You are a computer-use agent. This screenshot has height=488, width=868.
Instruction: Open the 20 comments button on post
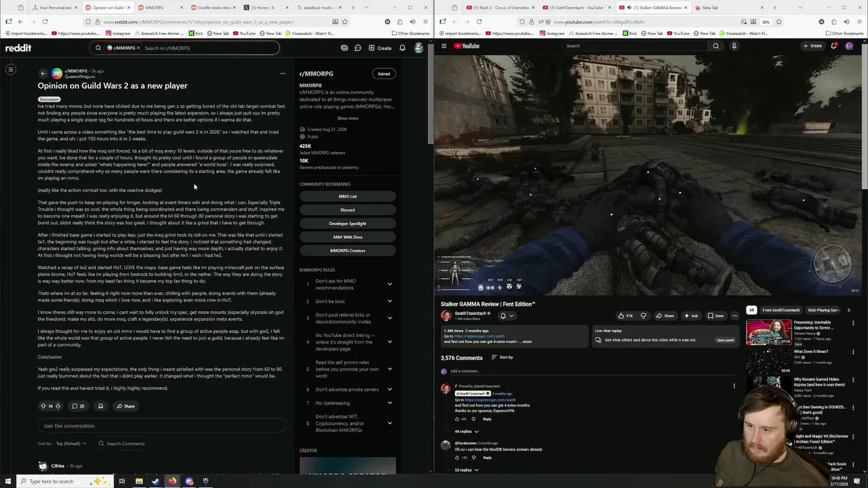pyautogui.click(x=78, y=406)
